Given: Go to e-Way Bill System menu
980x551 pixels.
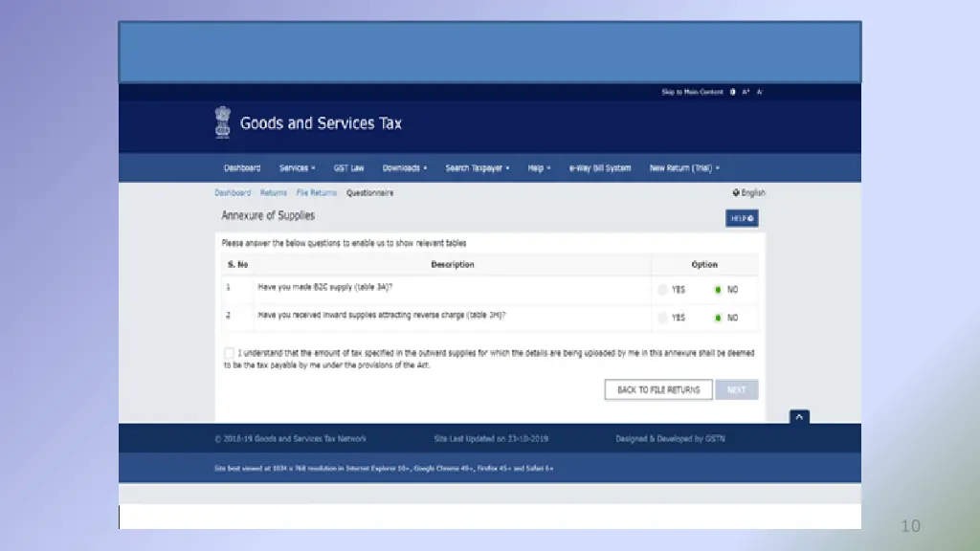Looking at the screenshot, I should 600,168.
